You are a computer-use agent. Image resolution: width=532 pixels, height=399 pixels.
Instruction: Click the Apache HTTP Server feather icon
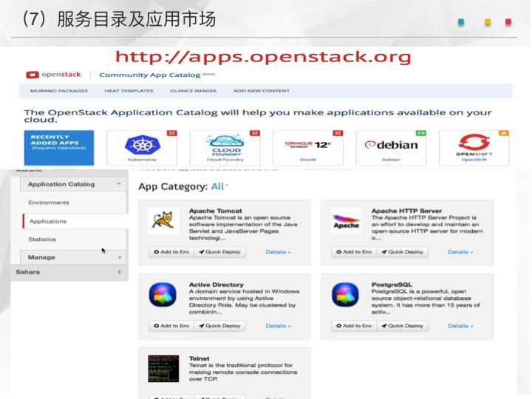tap(346, 220)
